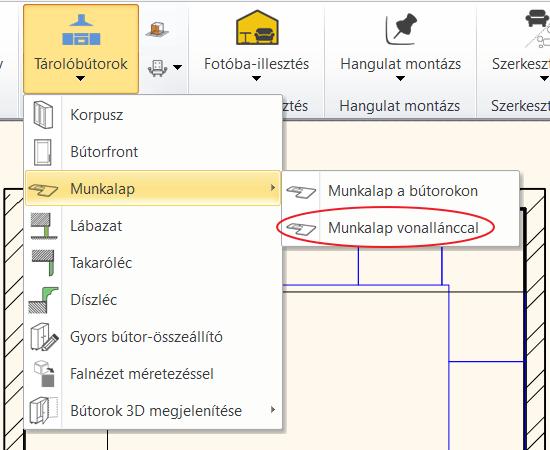Select Korpusz menu entry
Viewport: 550px width, 450px height.
(x=153, y=115)
